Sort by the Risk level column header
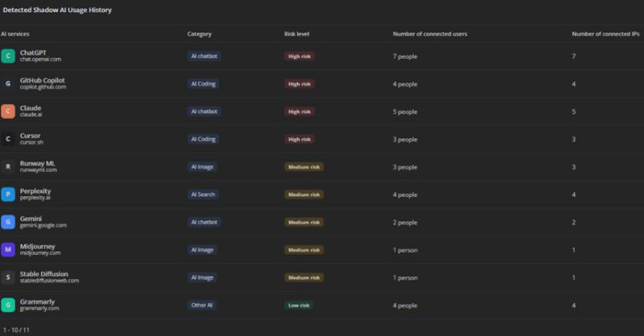This screenshot has height=336, width=644. coord(296,34)
